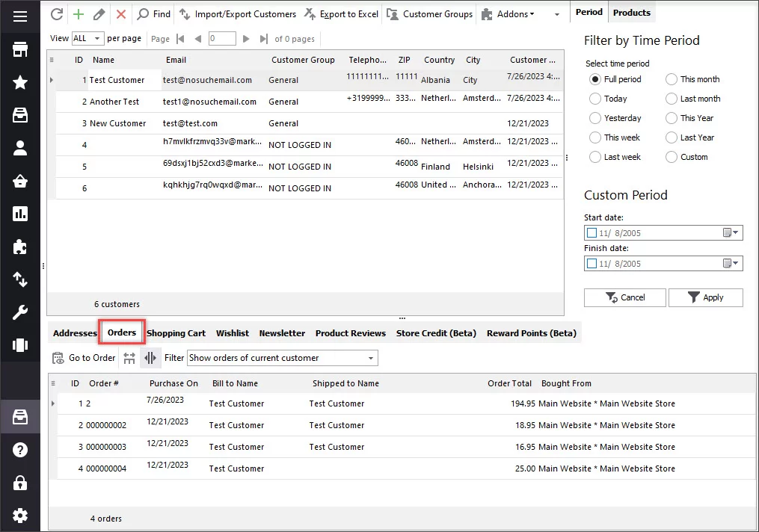Image resolution: width=759 pixels, height=532 pixels.
Task: Click fit columns icon beside Go to Order
Action: coord(129,358)
